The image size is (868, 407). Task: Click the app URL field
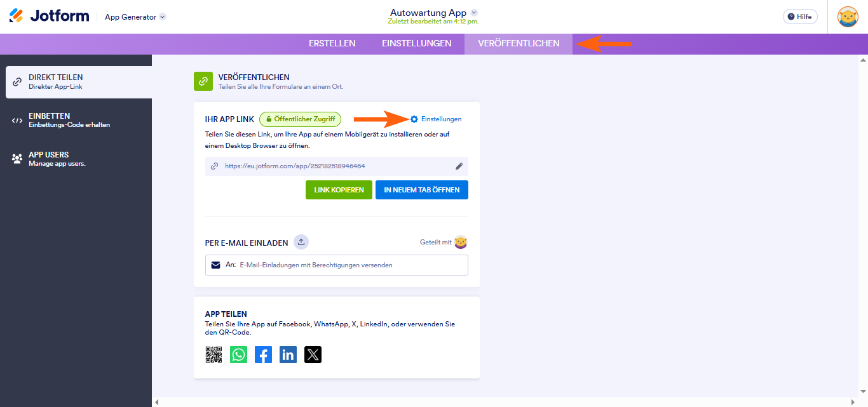pos(337,166)
